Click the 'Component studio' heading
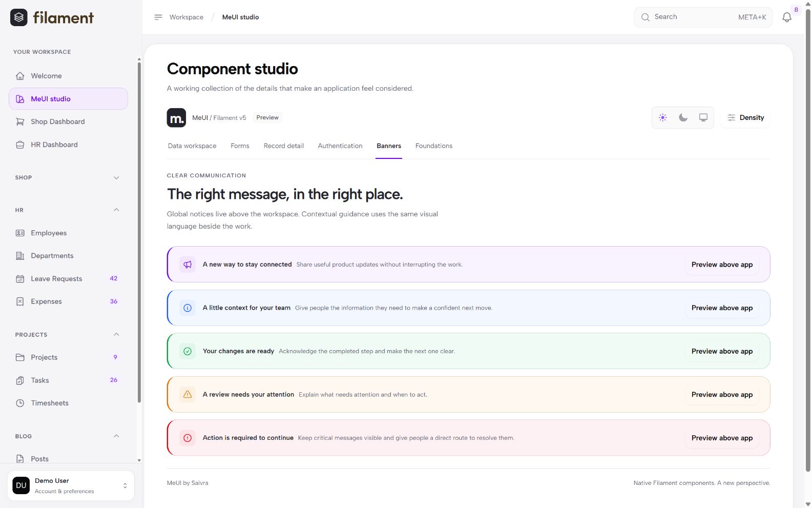 coord(232,69)
